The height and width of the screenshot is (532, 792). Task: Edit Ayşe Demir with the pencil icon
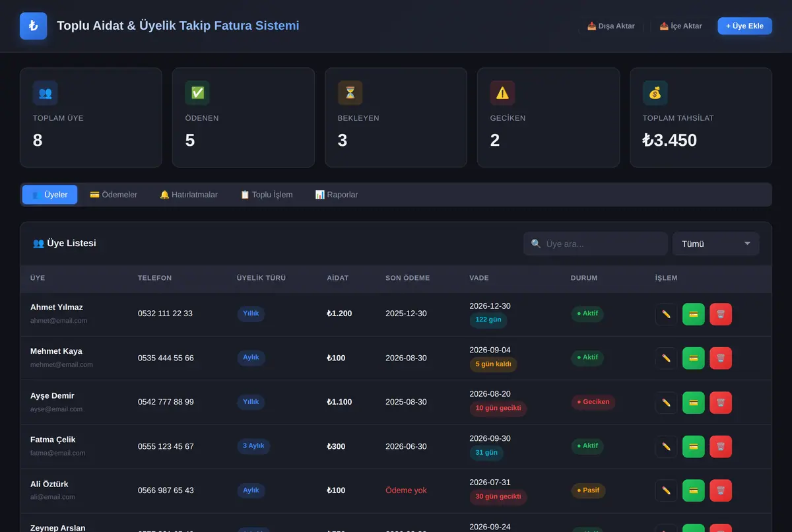(666, 403)
